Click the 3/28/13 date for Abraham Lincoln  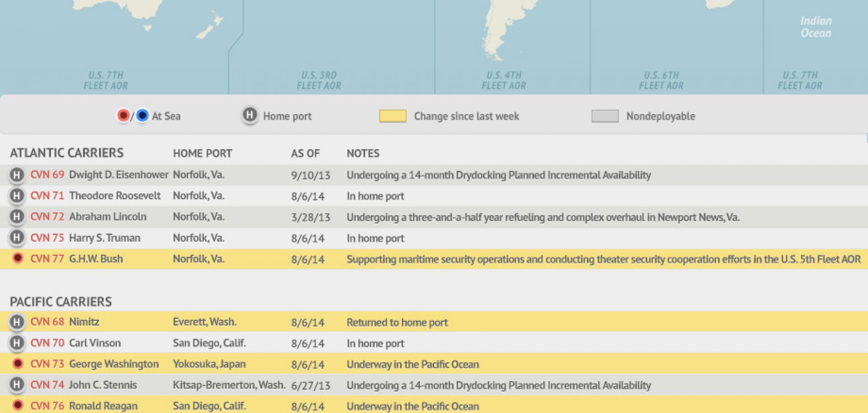311,217
